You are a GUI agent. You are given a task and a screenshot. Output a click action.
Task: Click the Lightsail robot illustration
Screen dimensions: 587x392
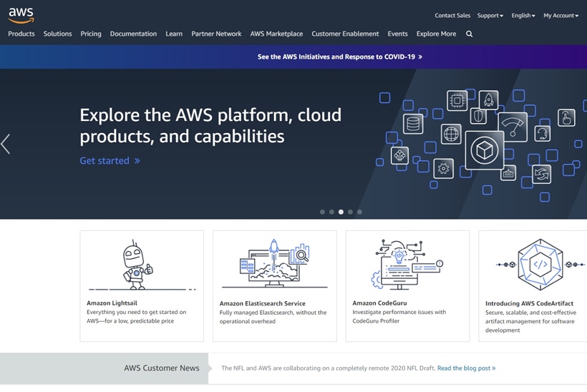138,265
